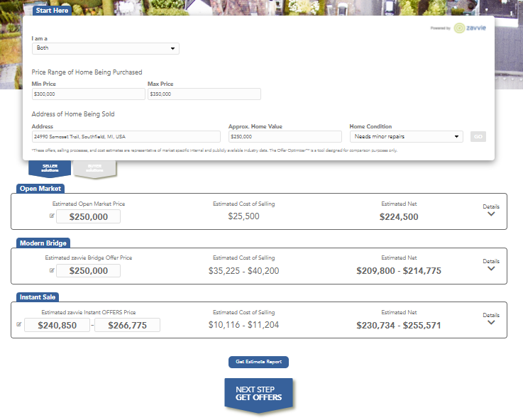Click 'Estimated Open Market Price' label
The image size is (523, 420).
coord(89,204)
